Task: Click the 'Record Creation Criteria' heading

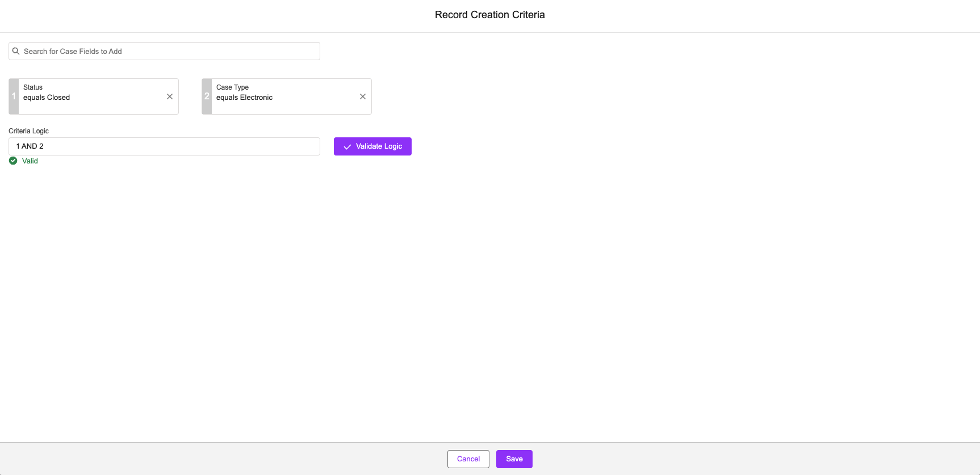Action: tap(490, 15)
